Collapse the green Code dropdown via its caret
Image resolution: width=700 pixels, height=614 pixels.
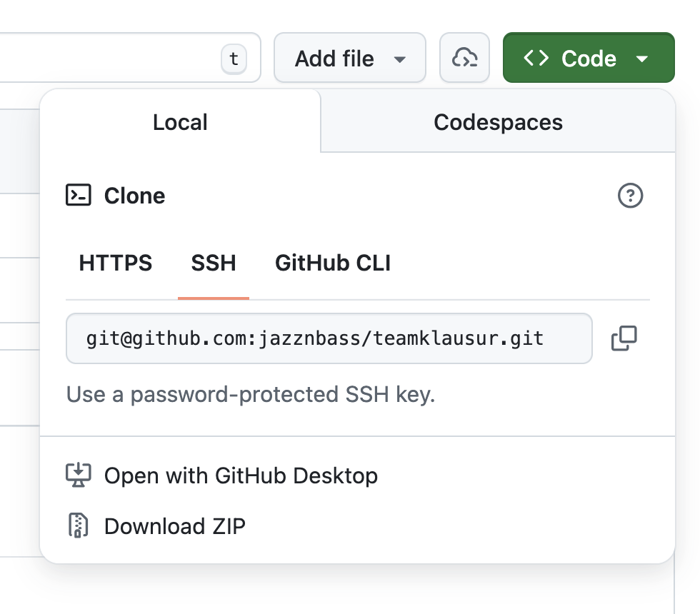[x=641, y=59]
